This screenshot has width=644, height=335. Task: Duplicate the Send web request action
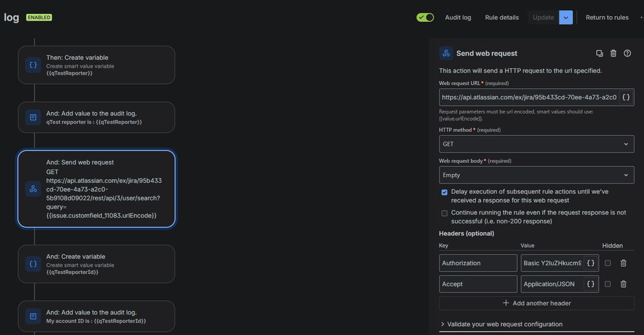coord(600,53)
